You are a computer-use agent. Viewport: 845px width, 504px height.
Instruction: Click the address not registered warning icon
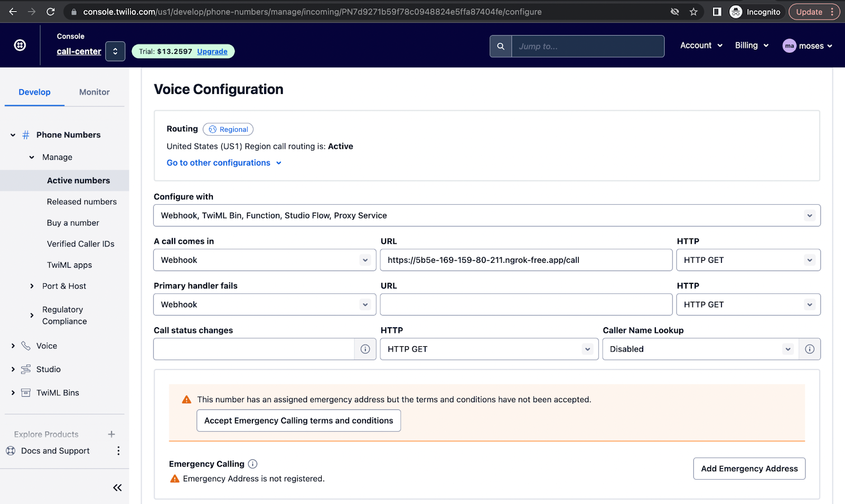click(175, 479)
